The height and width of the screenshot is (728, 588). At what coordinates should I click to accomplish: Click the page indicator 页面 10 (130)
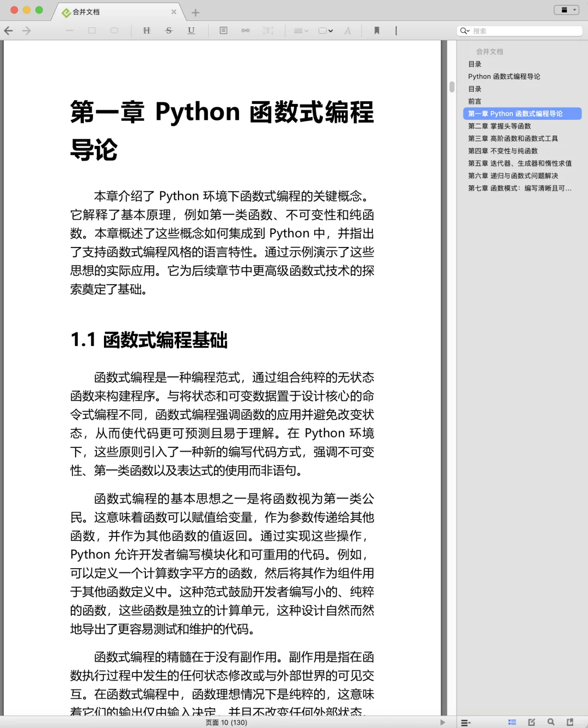pyautogui.click(x=226, y=723)
